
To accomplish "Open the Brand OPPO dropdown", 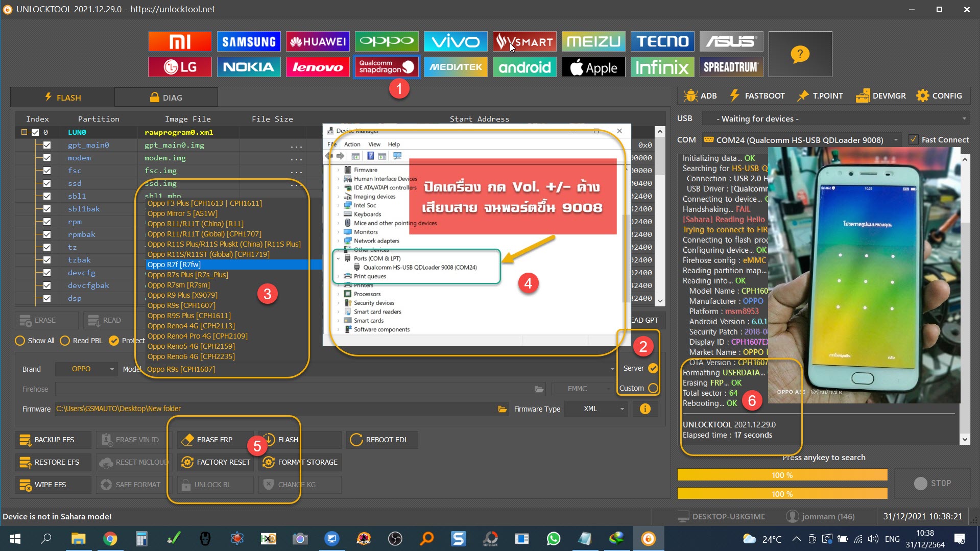I will pos(86,369).
